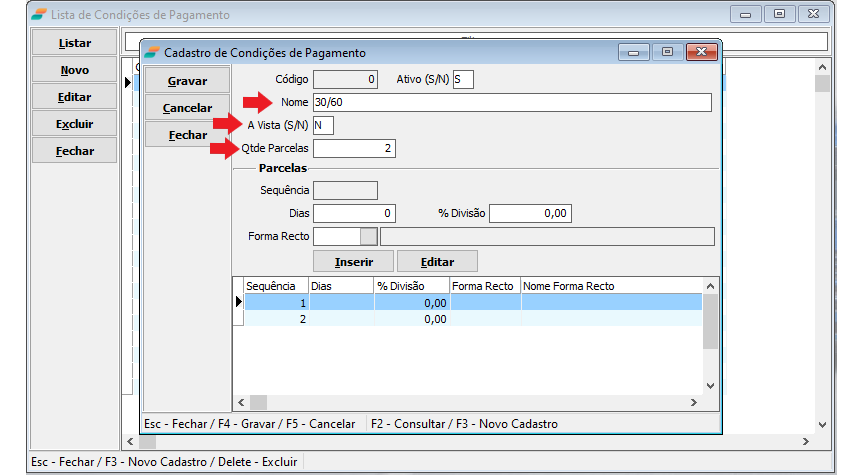Click the Dias column header in grid
The height and width of the screenshot is (475, 862).
[341, 286]
